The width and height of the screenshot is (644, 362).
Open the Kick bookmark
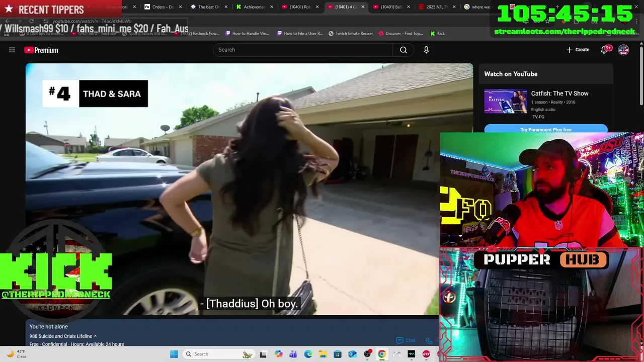point(437,33)
